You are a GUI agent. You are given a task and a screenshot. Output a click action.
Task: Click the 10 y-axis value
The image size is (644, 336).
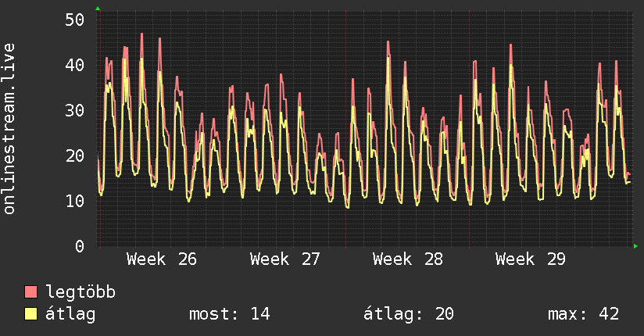(75, 201)
